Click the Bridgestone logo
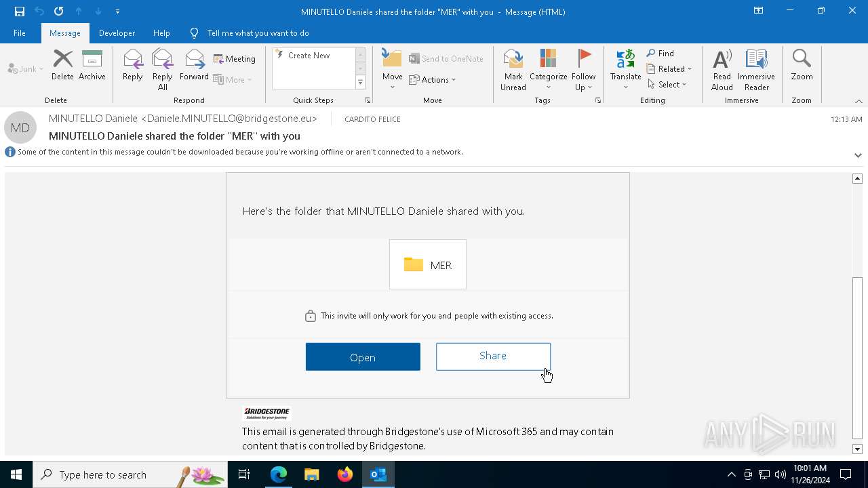The height and width of the screenshot is (488, 868). [267, 413]
